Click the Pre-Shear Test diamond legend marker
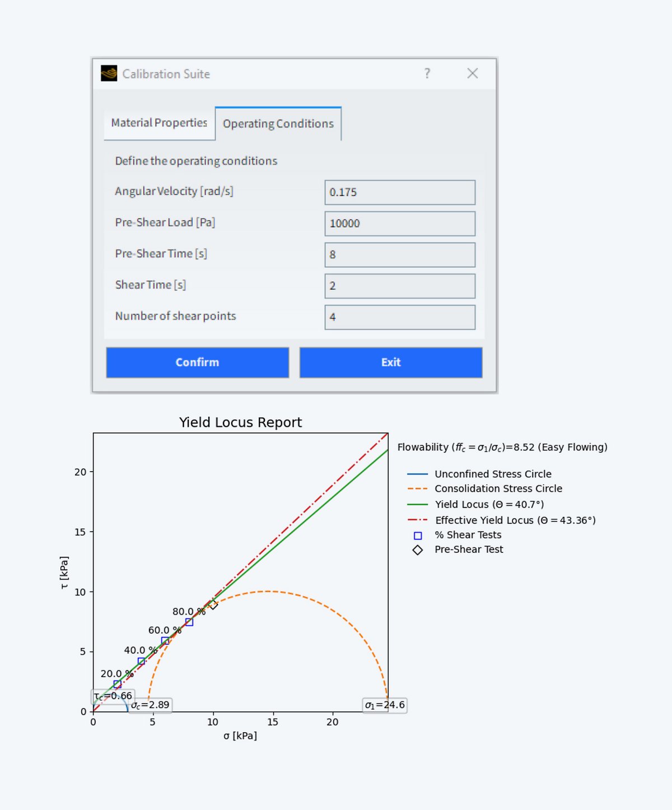The image size is (672, 810). point(418,550)
